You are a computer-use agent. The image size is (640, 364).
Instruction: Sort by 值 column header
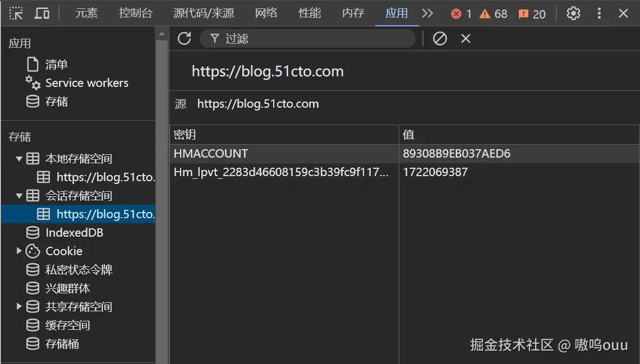pos(519,135)
